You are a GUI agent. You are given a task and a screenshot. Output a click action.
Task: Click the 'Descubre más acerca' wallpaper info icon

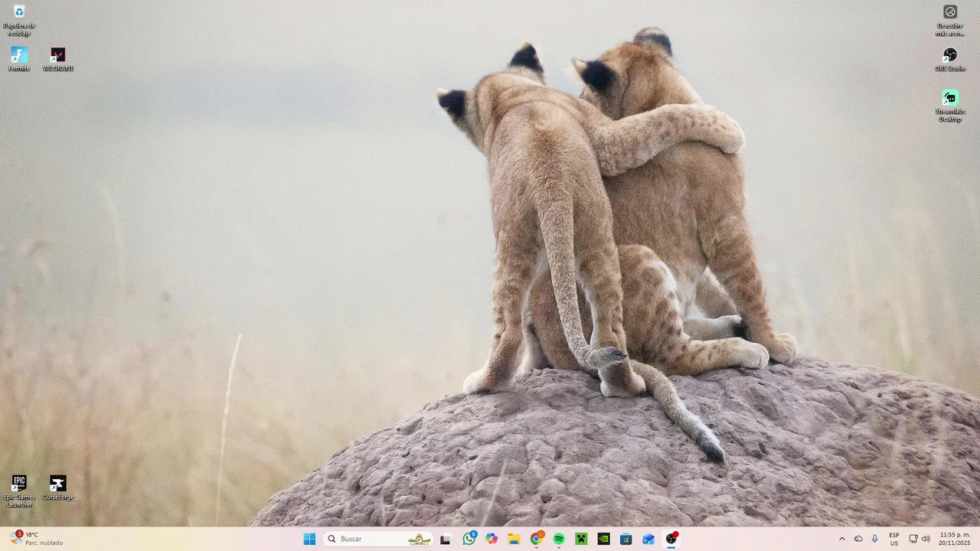point(950,20)
